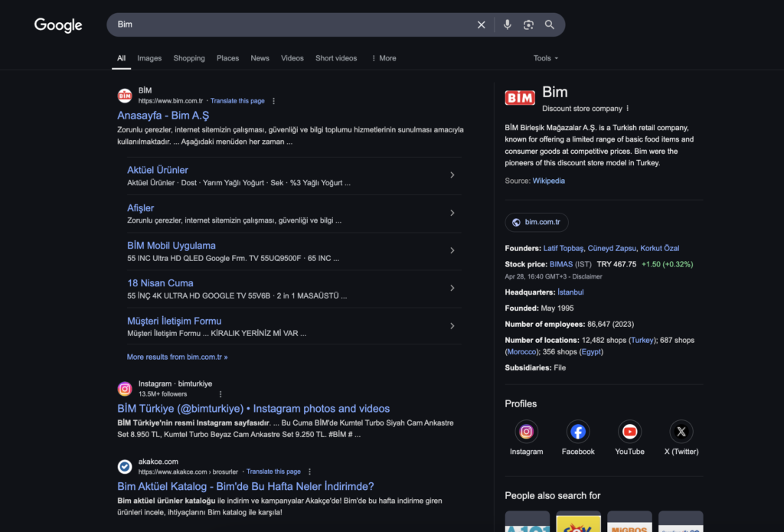Viewport: 784px width, 532px height.
Task: Open founder Latif Topbaş link
Action: (x=563, y=249)
